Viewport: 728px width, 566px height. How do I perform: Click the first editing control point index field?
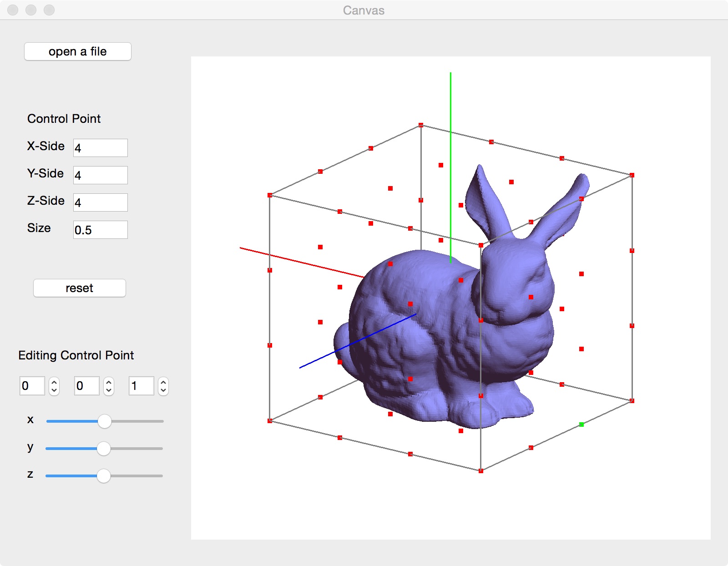pos(32,386)
